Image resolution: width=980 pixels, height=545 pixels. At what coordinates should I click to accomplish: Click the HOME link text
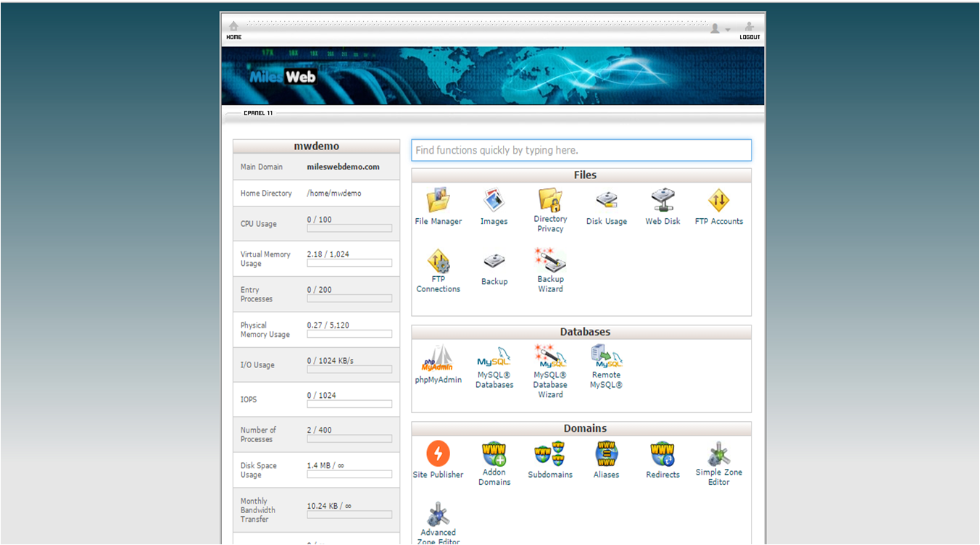[234, 37]
